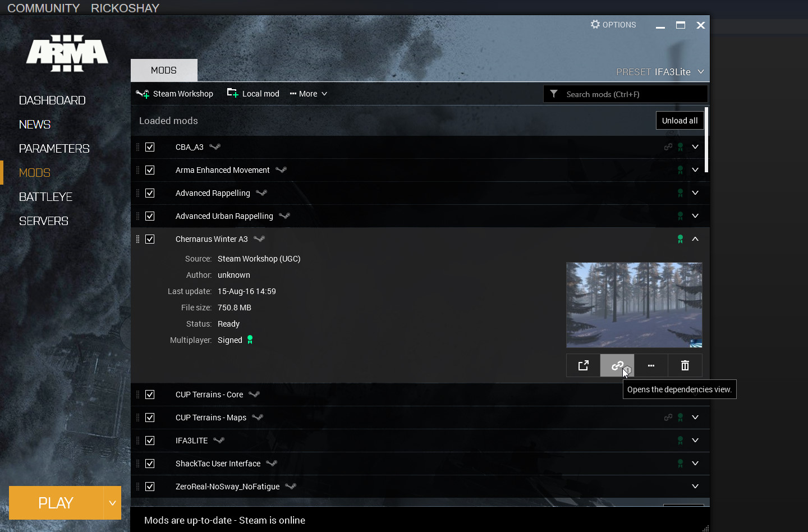Click the Steam icon beside Advanced Rappelling
Screen dimensions: 808x532
point(261,193)
